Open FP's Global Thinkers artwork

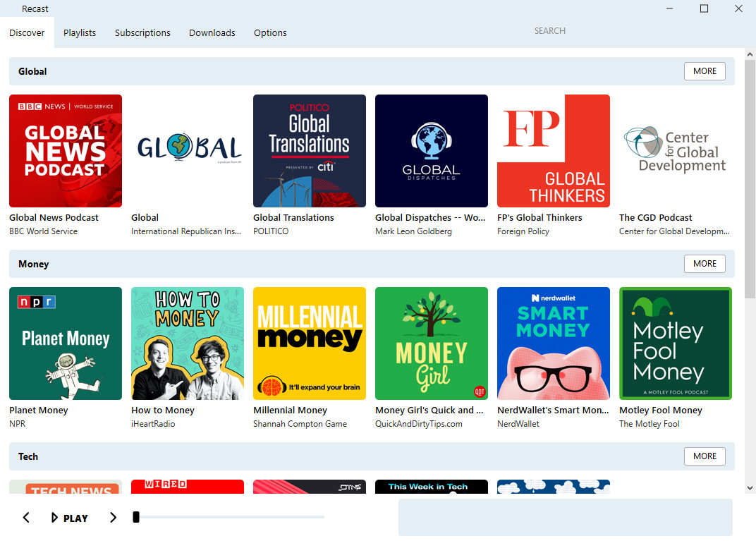[554, 151]
